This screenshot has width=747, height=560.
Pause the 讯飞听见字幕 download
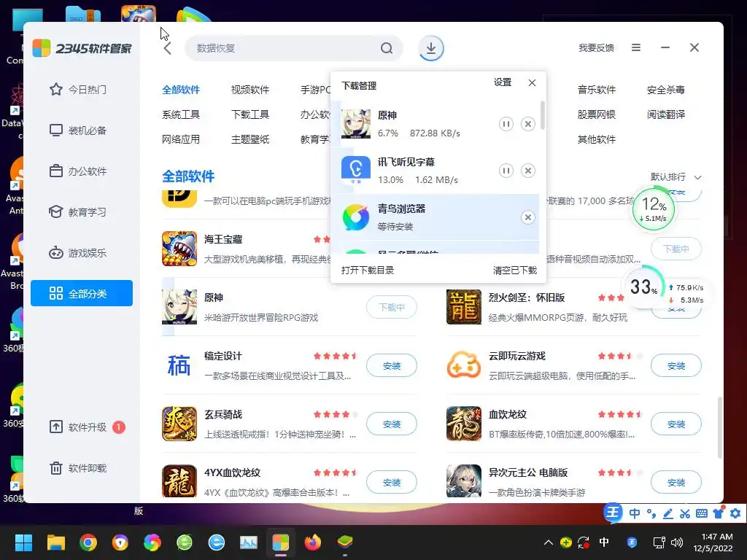(506, 171)
